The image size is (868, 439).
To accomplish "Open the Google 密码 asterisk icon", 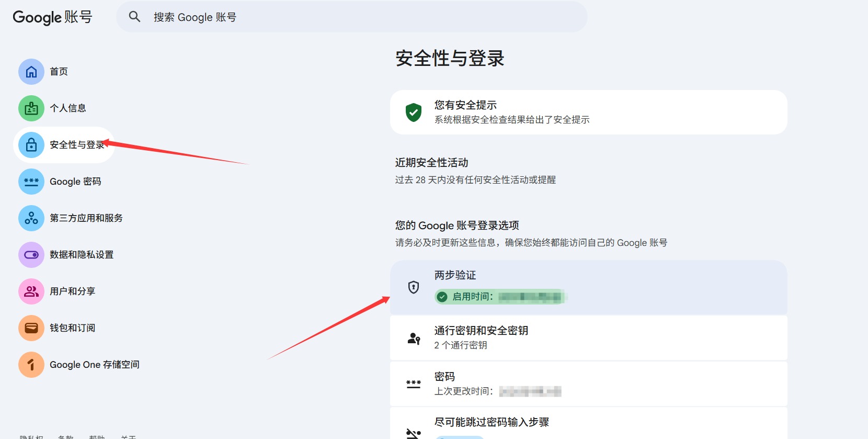I will point(31,182).
